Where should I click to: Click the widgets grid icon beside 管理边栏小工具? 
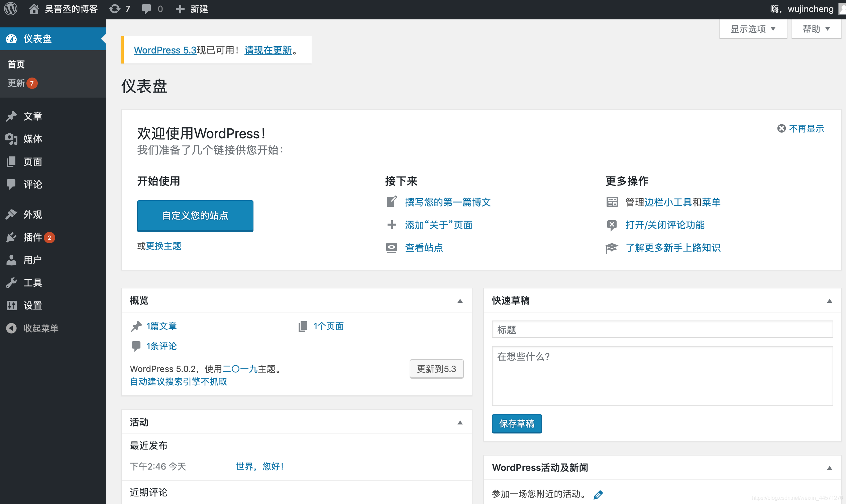point(612,202)
